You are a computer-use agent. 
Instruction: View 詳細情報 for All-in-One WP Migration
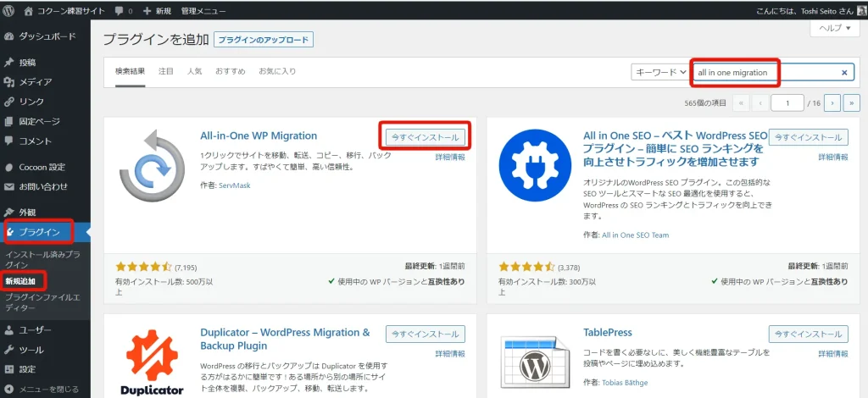point(450,157)
